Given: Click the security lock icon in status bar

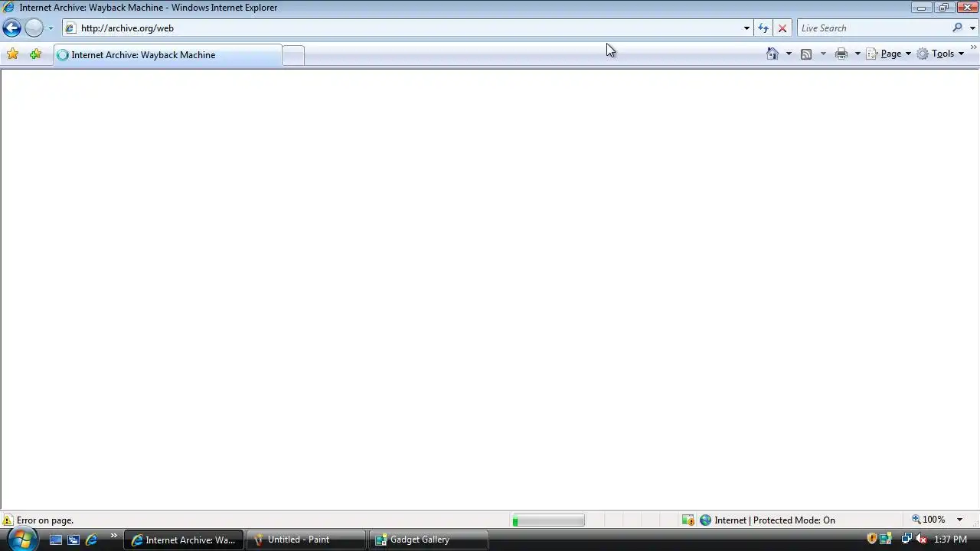Looking at the screenshot, I should coord(688,520).
